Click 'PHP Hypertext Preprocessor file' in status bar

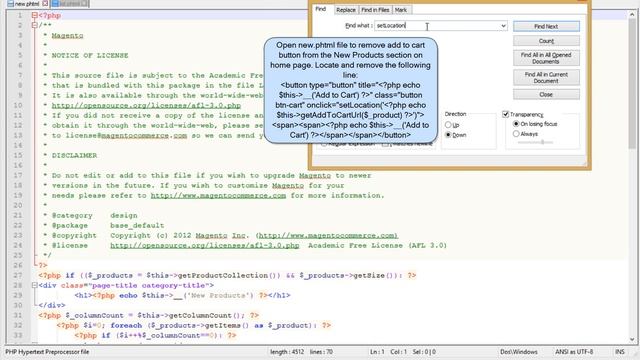click(x=47, y=352)
